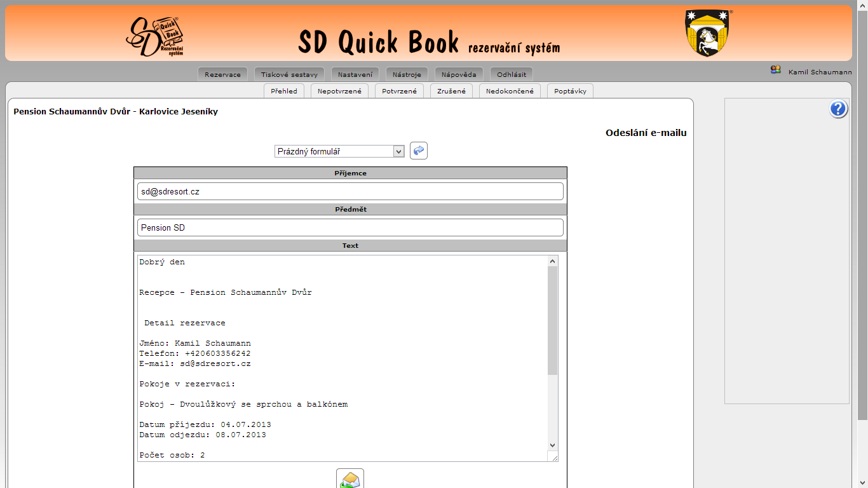Click the 'Telefon: +420603356242' line

(x=195, y=353)
